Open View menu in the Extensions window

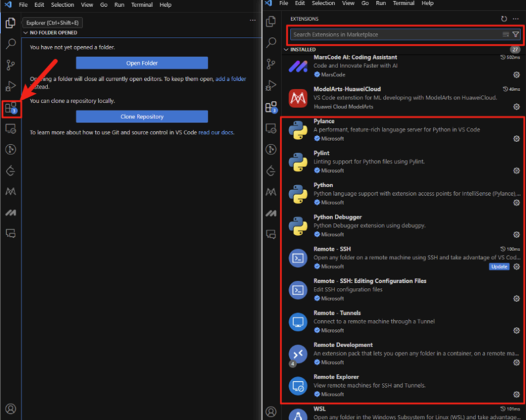click(348, 3)
